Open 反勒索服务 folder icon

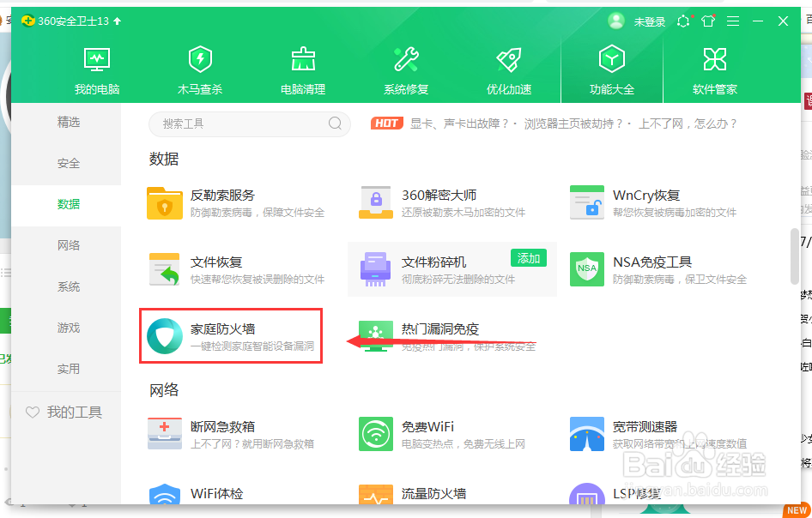(165, 203)
